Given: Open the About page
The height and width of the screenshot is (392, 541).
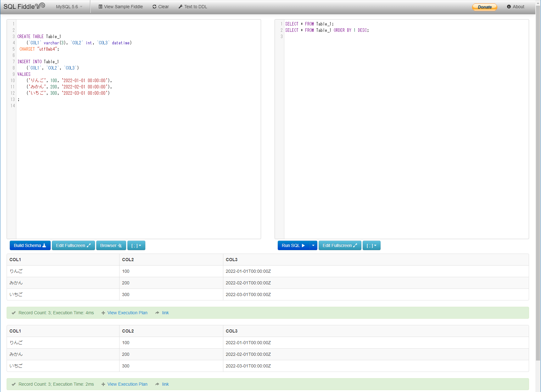Looking at the screenshot, I should [516, 7].
